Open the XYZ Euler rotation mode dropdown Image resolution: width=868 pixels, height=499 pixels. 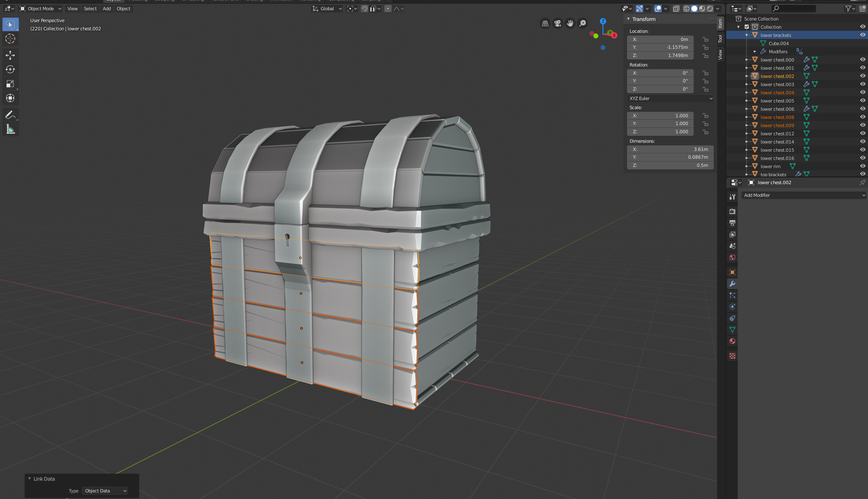click(x=671, y=98)
